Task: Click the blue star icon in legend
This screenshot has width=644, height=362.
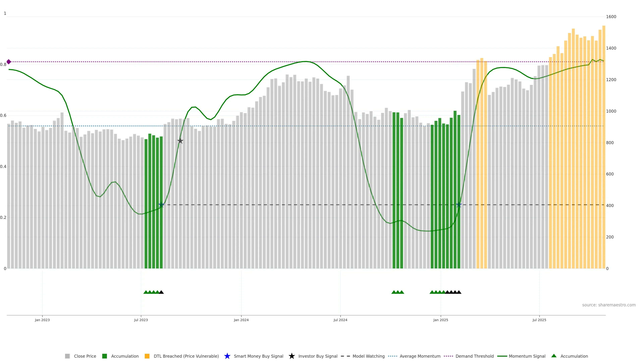Action: pyautogui.click(x=227, y=356)
